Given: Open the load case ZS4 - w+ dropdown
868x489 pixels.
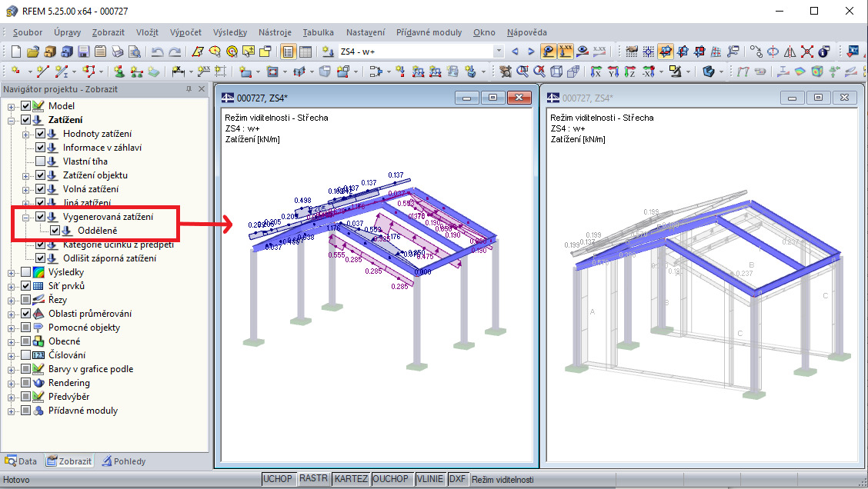Looking at the screenshot, I should (498, 52).
